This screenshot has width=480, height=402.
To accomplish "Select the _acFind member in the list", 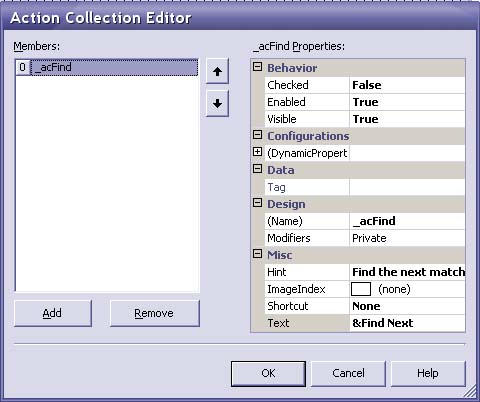I will [107, 67].
